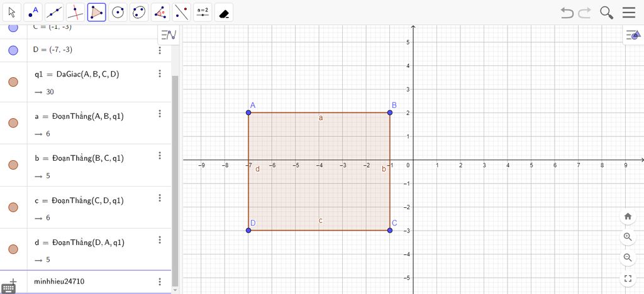Click the polygon area value 30

(x=50, y=92)
